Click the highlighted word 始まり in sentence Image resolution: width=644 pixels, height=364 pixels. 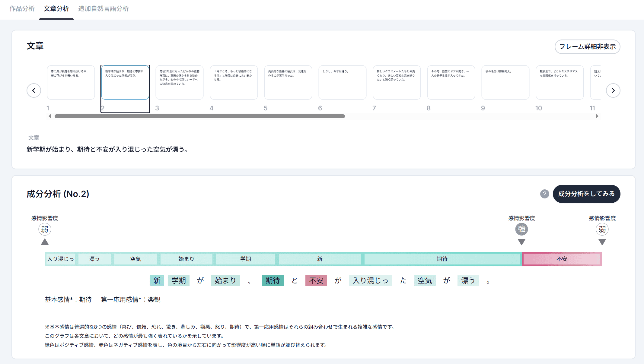coord(226,281)
